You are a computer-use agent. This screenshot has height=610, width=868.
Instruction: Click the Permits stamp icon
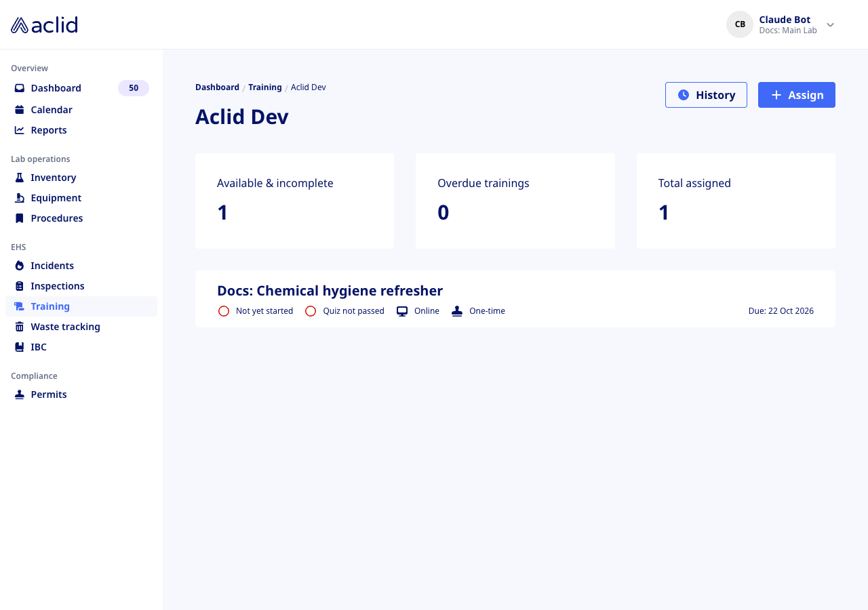coord(20,394)
